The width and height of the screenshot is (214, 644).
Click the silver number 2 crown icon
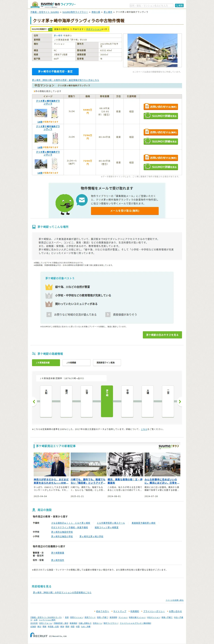pyautogui.click(x=49, y=296)
